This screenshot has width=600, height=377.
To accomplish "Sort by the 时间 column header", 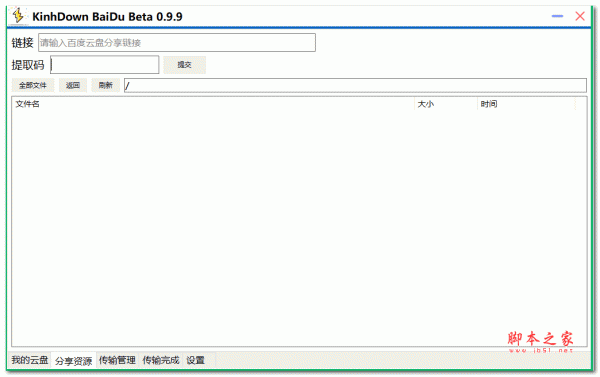I will (x=527, y=104).
